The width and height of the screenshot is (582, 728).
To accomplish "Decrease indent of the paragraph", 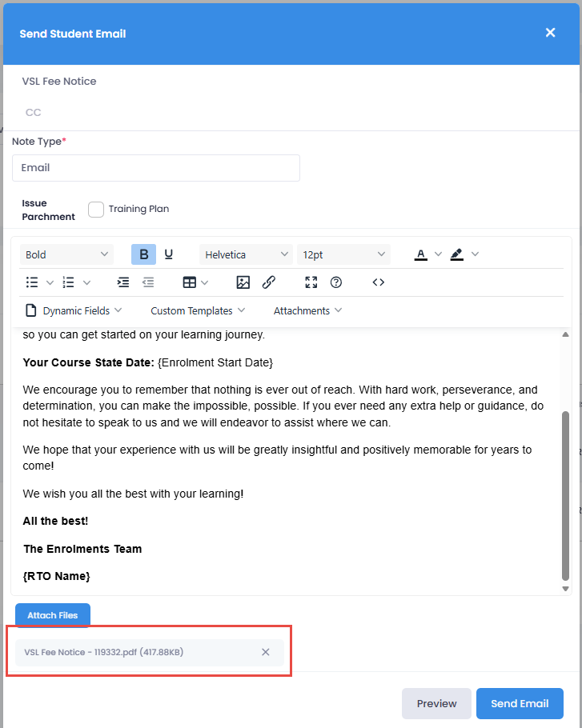I will click(x=148, y=282).
